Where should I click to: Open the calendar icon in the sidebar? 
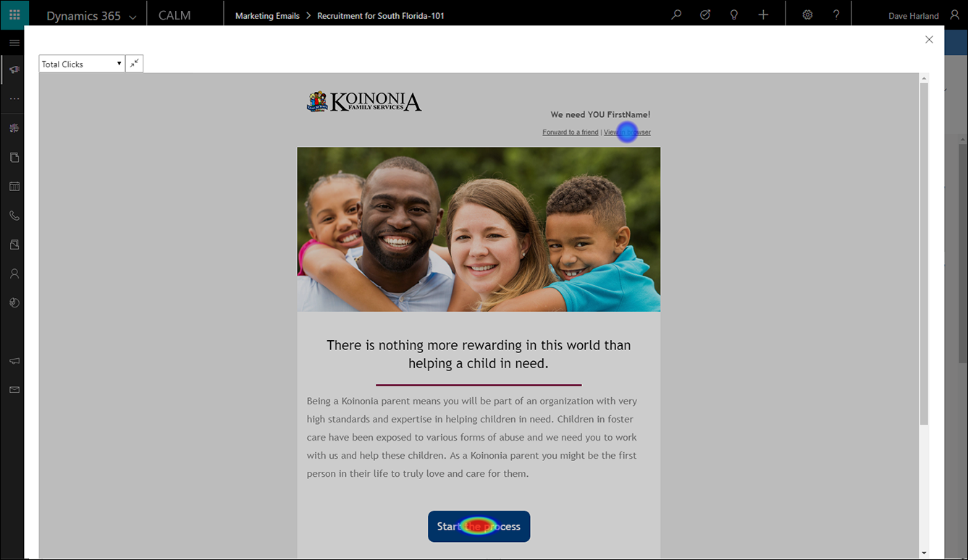click(x=14, y=186)
